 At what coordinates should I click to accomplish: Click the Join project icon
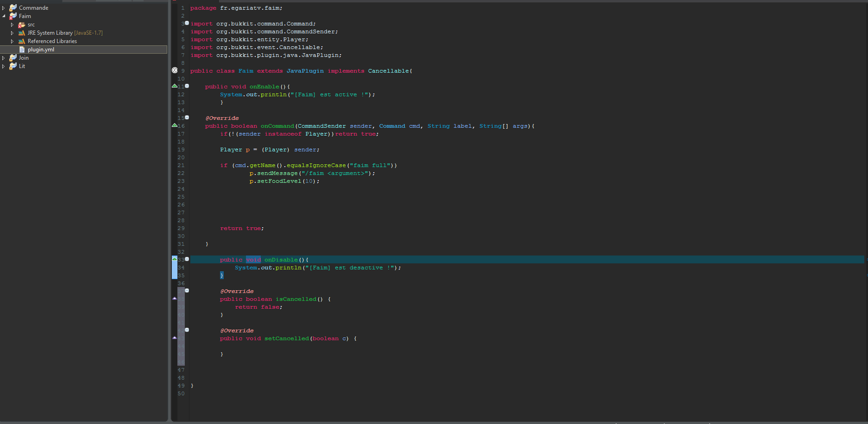click(x=13, y=58)
